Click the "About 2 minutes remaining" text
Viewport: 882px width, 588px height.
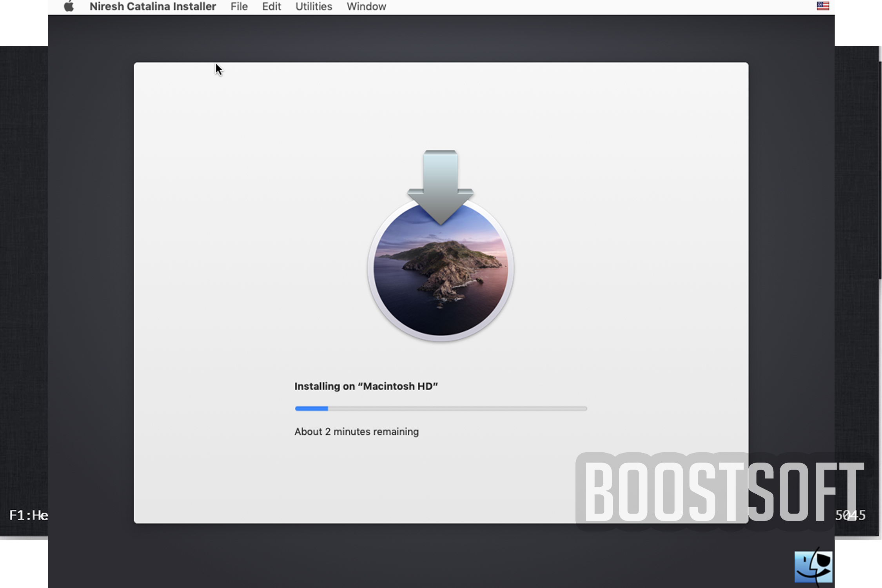pyautogui.click(x=357, y=432)
